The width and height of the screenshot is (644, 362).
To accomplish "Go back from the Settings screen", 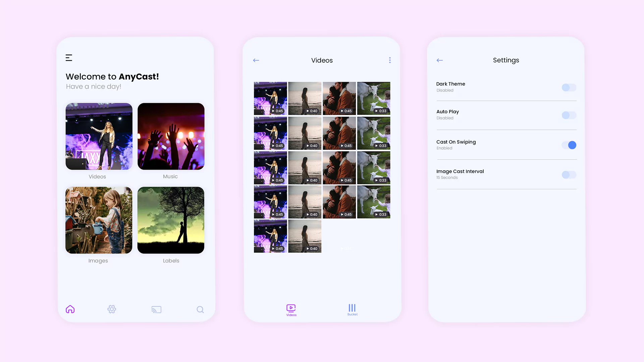I will (440, 60).
